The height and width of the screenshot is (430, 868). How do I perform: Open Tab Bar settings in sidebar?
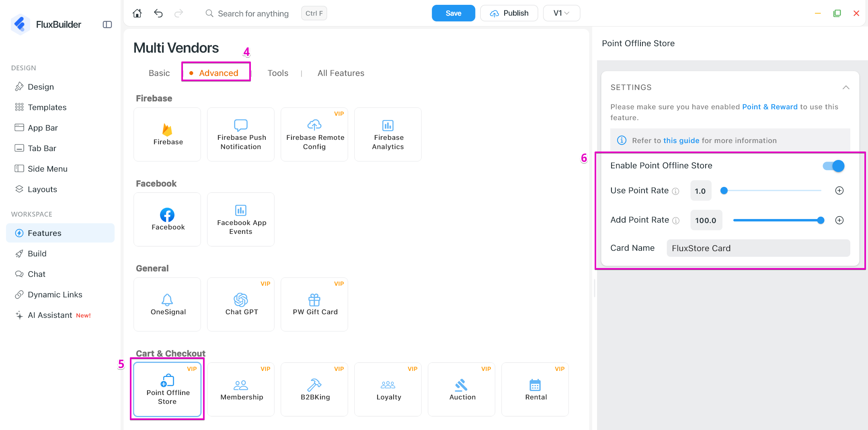[60, 148]
